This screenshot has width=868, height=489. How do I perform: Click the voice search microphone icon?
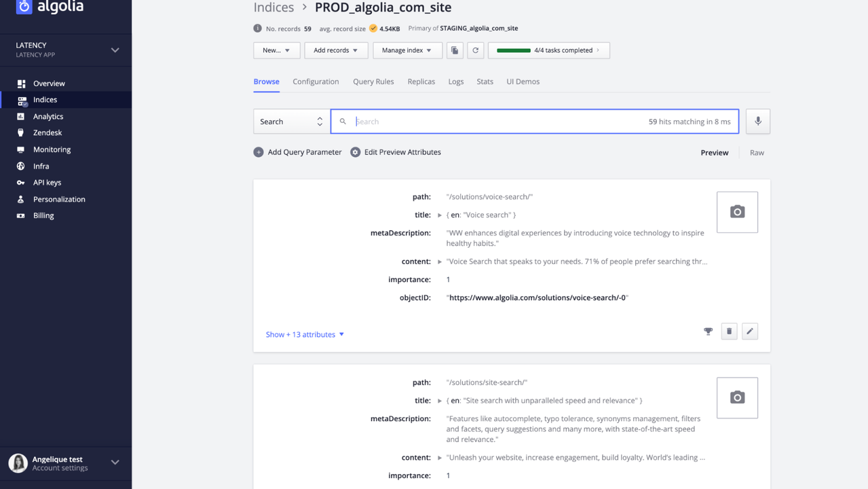pyautogui.click(x=757, y=122)
